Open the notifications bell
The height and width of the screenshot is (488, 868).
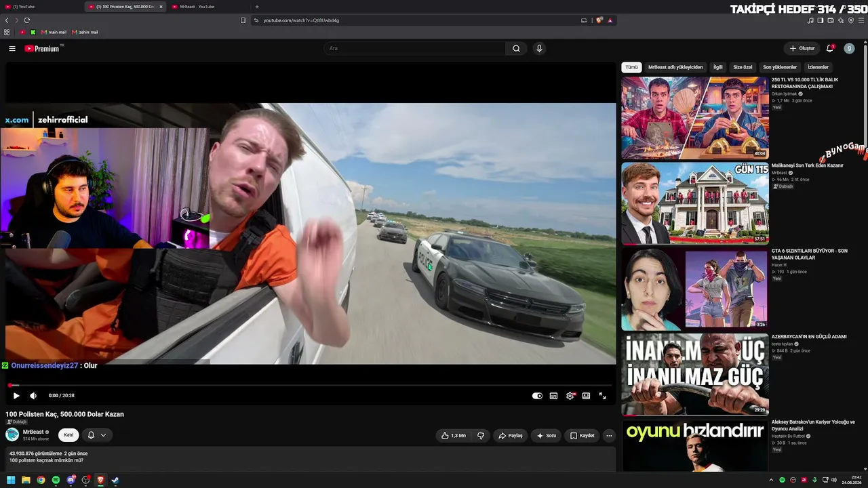830,49
